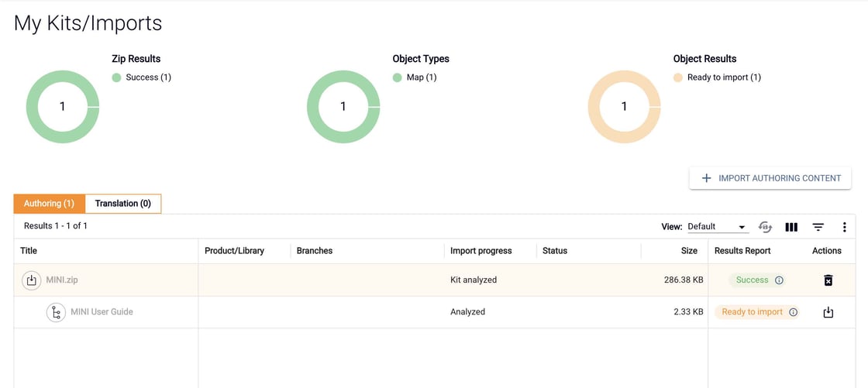Screen dimensions: 868x388
Task: Click the refresh view icon
Action: pyautogui.click(x=765, y=227)
